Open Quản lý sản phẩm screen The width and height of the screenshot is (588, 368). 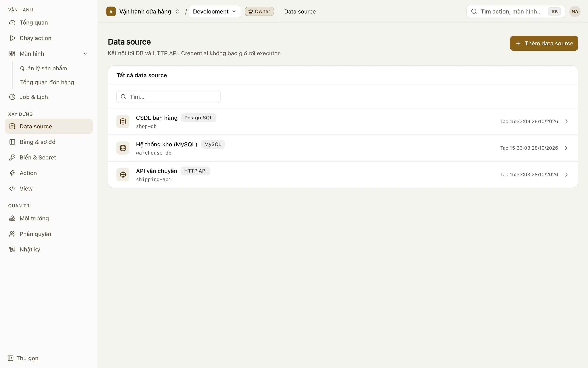pos(43,68)
